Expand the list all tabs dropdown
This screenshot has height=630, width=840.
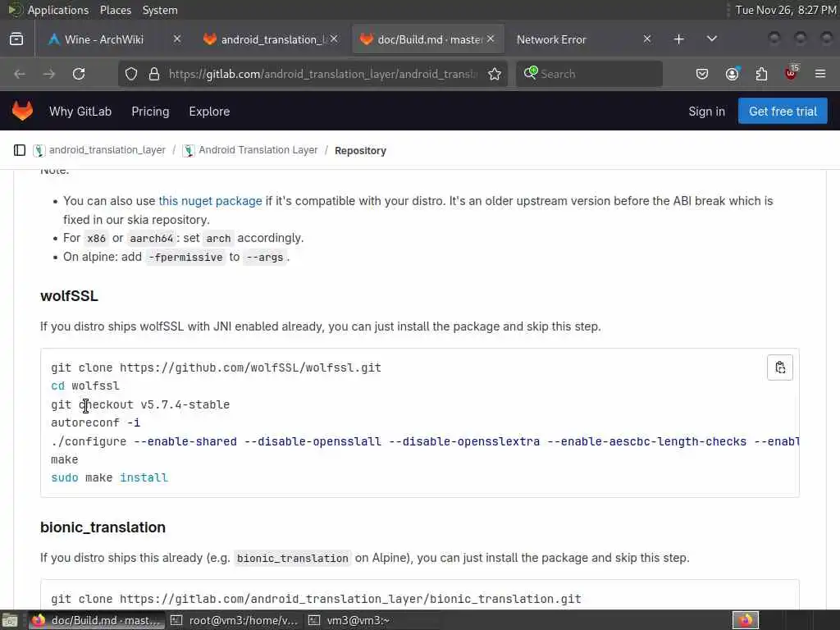click(711, 39)
